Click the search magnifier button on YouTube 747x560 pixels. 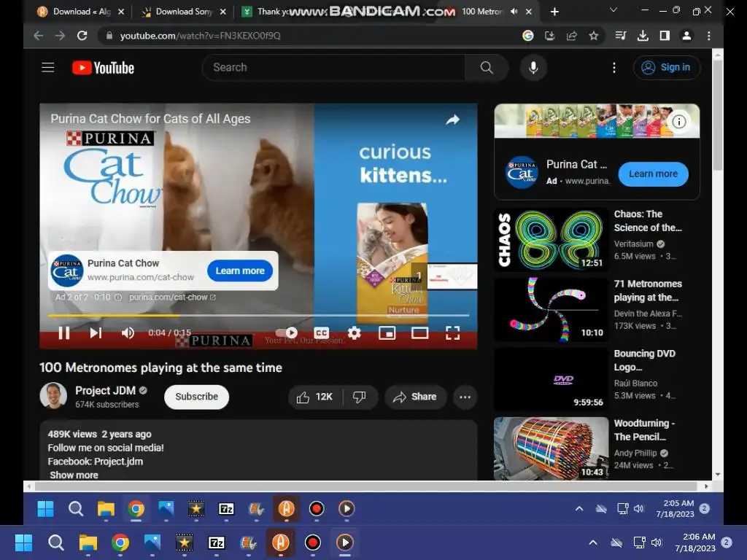point(487,68)
